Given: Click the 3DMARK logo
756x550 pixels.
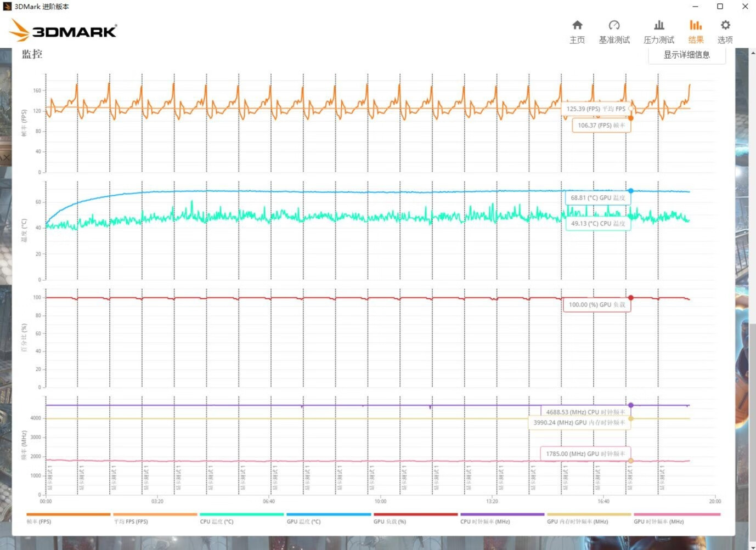Looking at the screenshot, I should click(x=63, y=30).
